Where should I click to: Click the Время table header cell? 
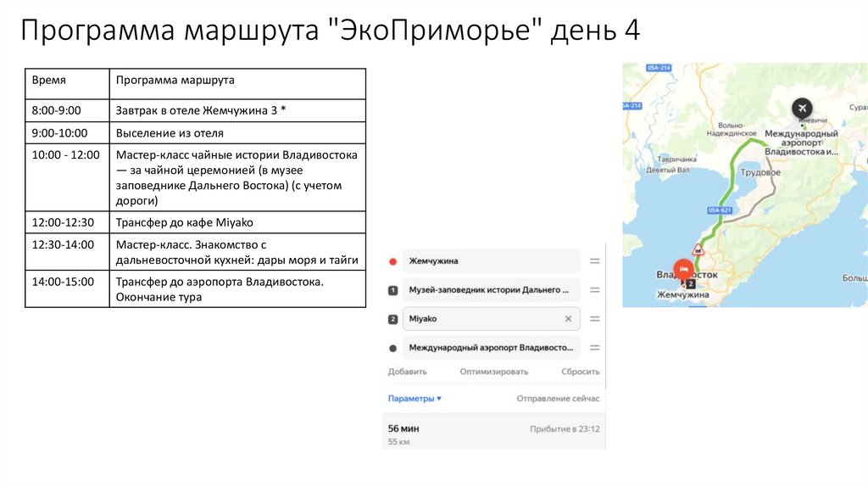(67, 84)
